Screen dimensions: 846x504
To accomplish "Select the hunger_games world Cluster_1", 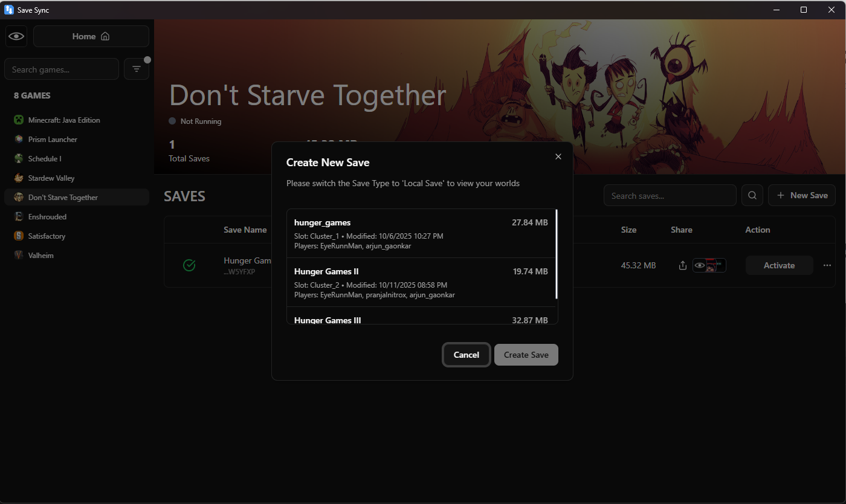I will coord(421,233).
